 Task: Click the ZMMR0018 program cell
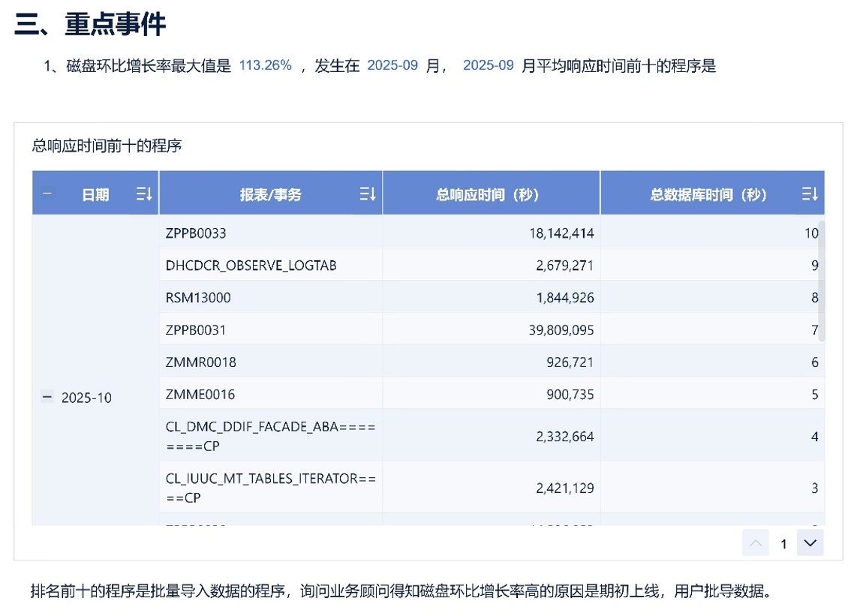click(x=200, y=362)
